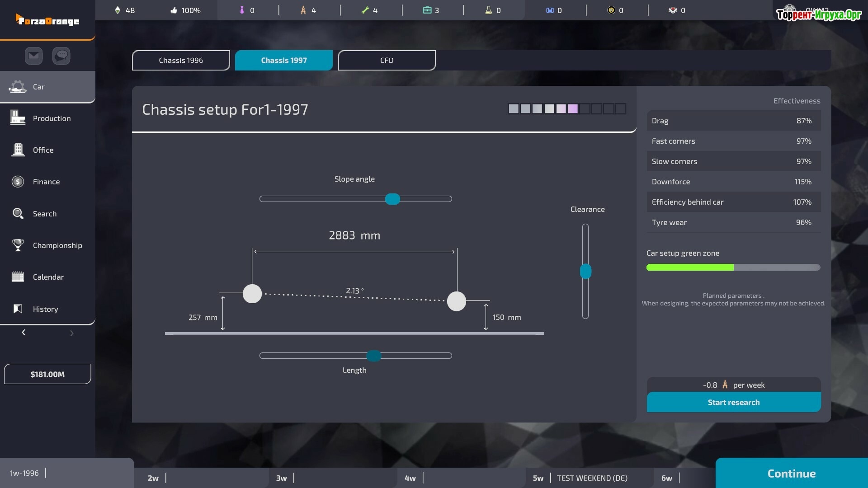
Task: Click the Continue button
Action: pyautogui.click(x=791, y=473)
